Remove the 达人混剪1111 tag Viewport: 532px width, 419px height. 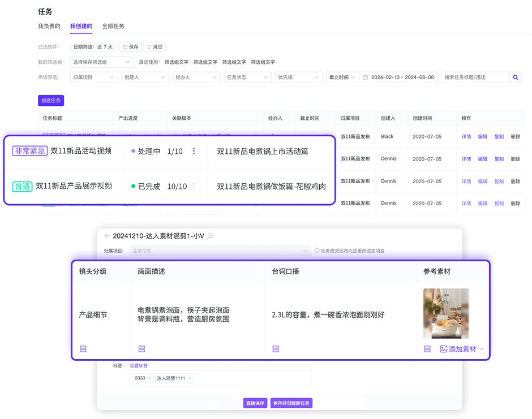(190, 378)
